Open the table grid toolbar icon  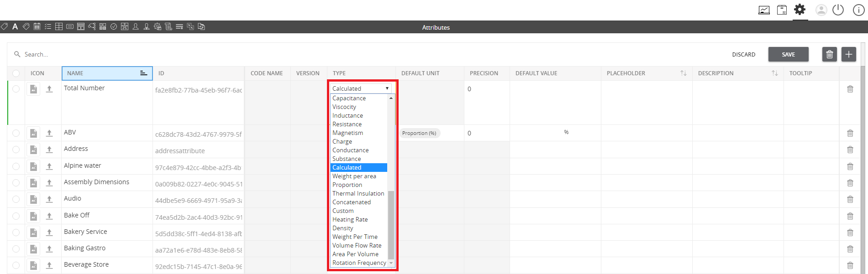point(59,26)
